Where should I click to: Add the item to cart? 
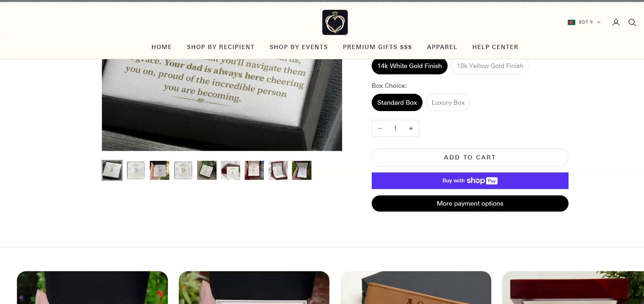[x=470, y=157]
